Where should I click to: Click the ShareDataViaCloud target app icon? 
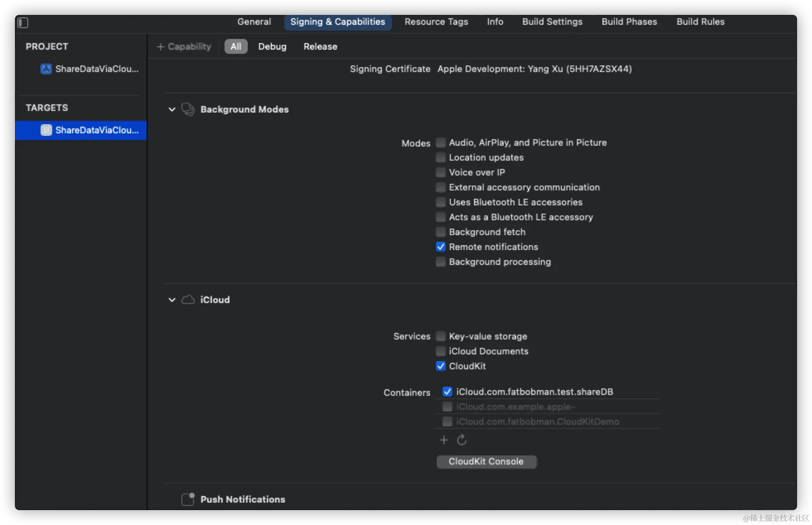pos(46,130)
